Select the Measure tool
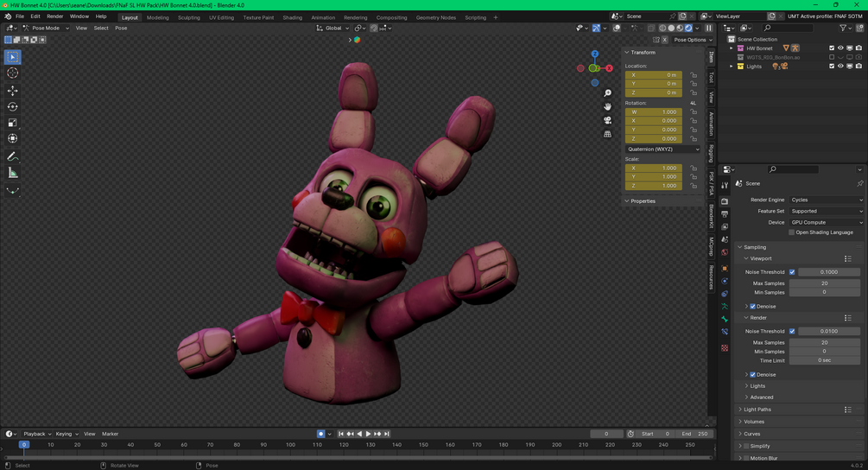Image resolution: width=868 pixels, height=470 pixels. [x=12, y=174]
